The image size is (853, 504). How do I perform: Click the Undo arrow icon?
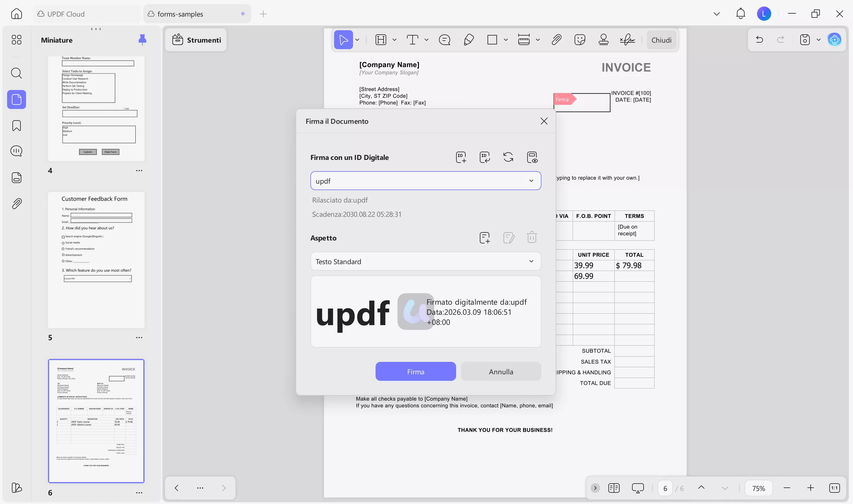point(759,39)
